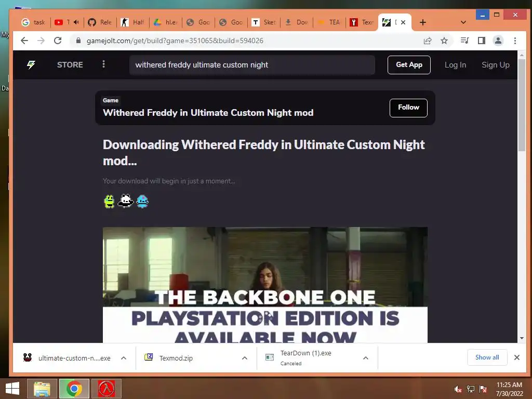Click the scrollbar up arrow

pyautogui.click(x=522, y=55)
